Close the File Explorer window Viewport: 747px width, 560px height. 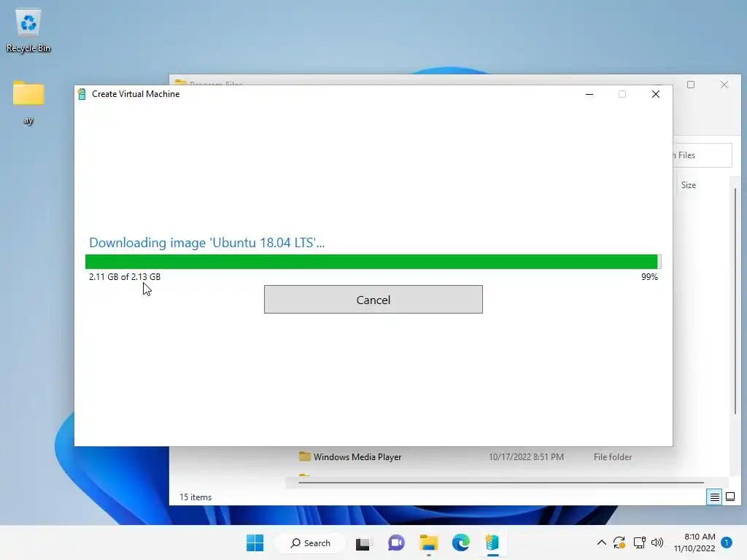point(724,85)
